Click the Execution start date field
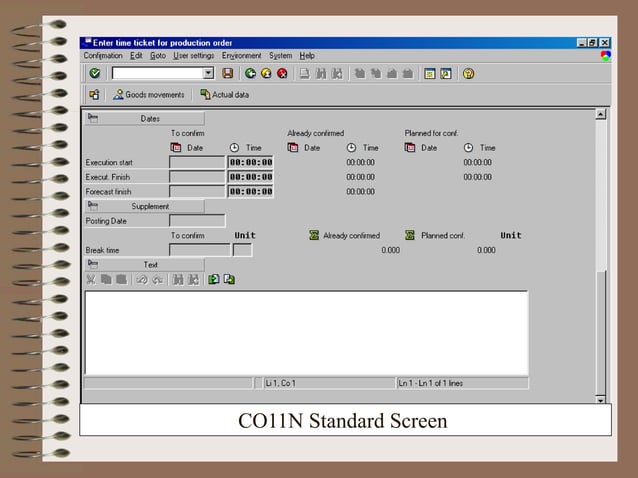The image size is (638, 478). pyautogui.click(x=197, y=162)
